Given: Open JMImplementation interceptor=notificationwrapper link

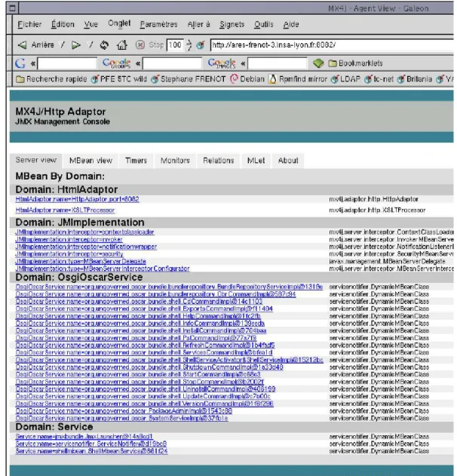Looking at the screenshot, I should point(86,247).
